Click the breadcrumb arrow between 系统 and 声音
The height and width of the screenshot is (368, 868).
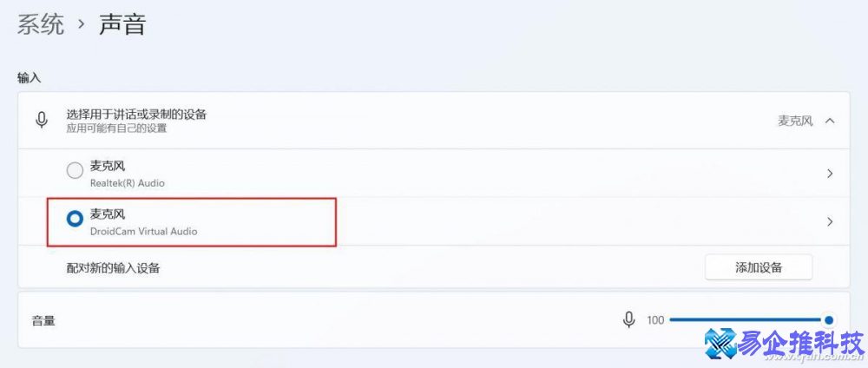point(82,25)
